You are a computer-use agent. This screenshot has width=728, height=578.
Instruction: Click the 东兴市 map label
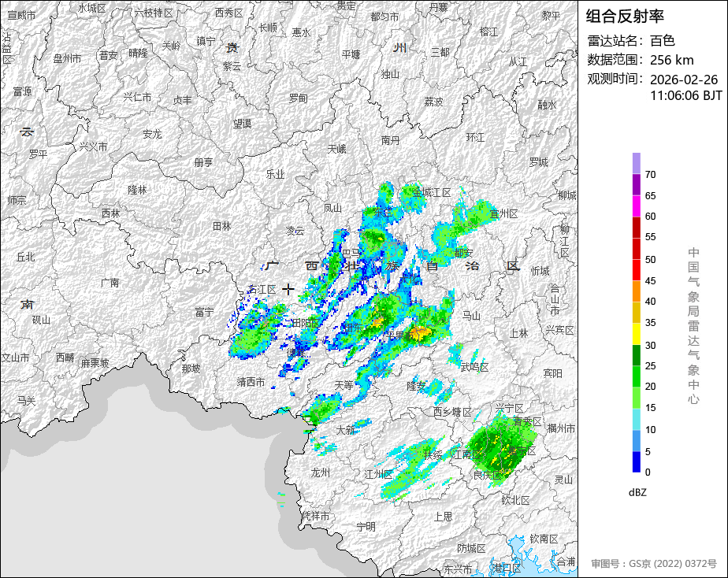click(x=458, y=569)
